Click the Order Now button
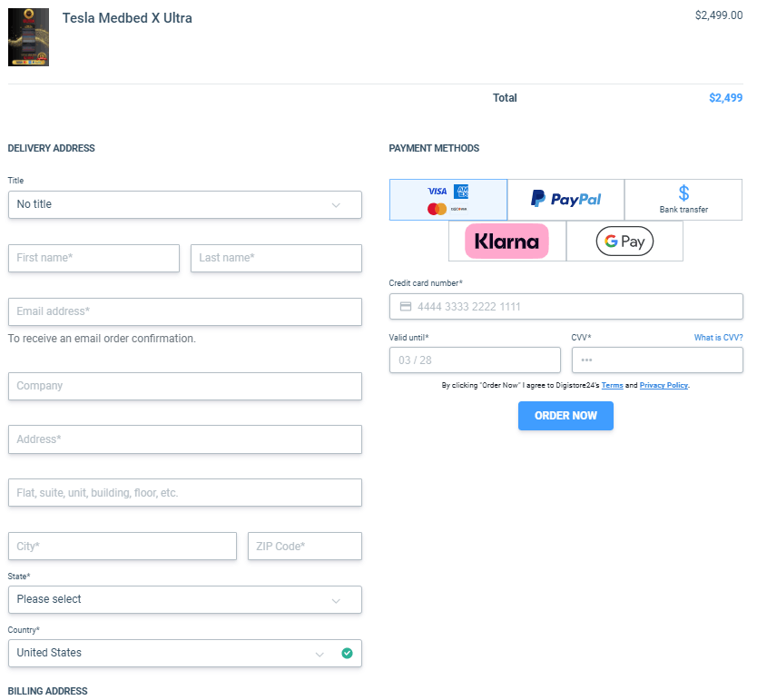757x700 pixels. pyautogui.click(x=565, y=415)
